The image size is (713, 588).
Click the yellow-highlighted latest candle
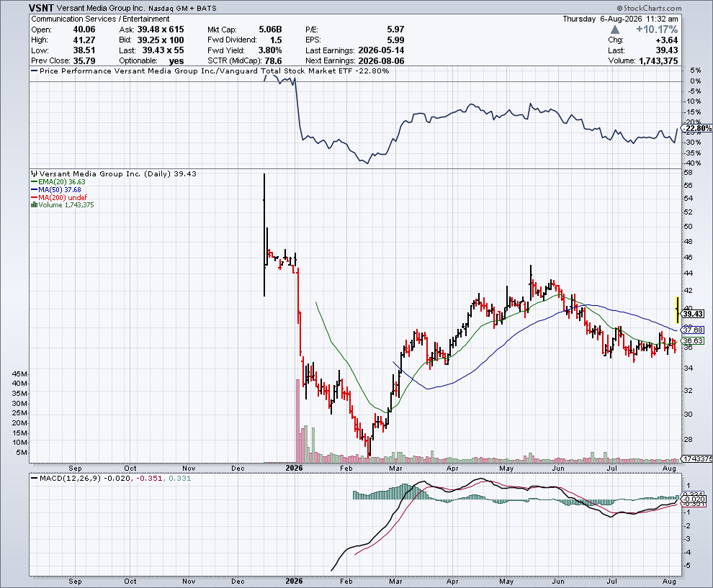coord(677,310)
